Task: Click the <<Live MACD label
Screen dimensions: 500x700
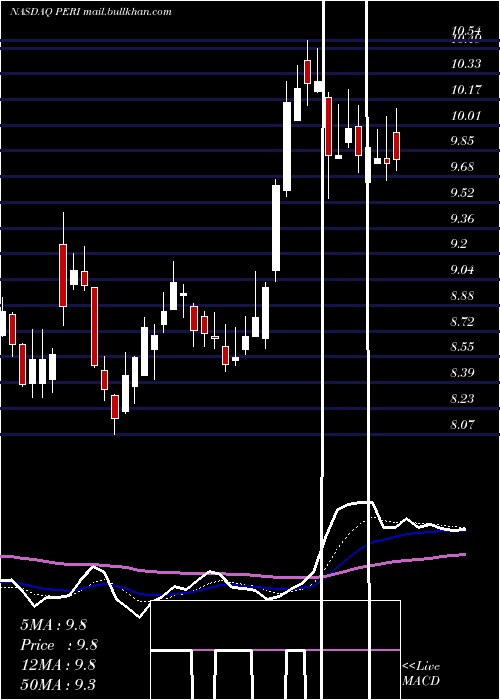Action: (421, 673)
